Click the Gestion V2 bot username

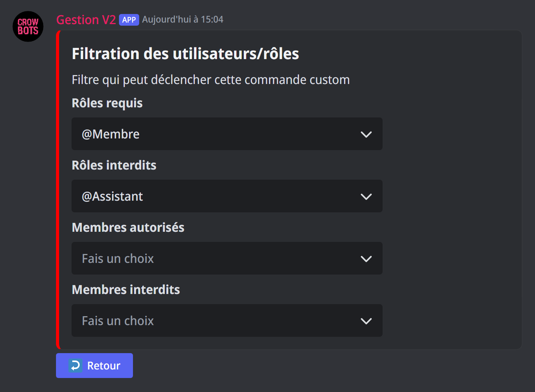tap(86, 19)
